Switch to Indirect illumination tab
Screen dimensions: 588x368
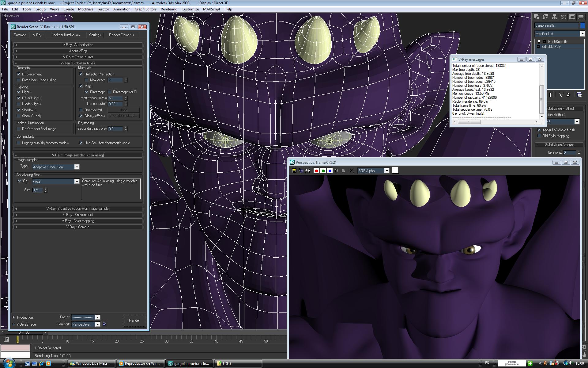click(66, 35)
